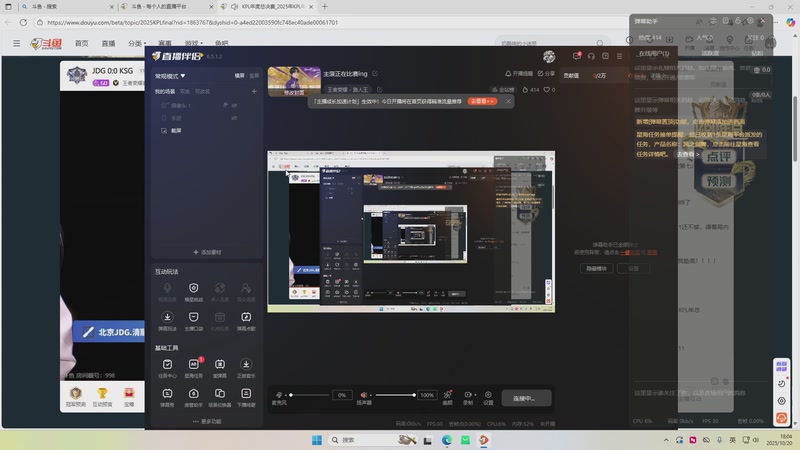Image resolution: width=800 pixels, height=450 pixels.
Task: Open the 分类 dropdown in Douyu nav
Action: 137,43
